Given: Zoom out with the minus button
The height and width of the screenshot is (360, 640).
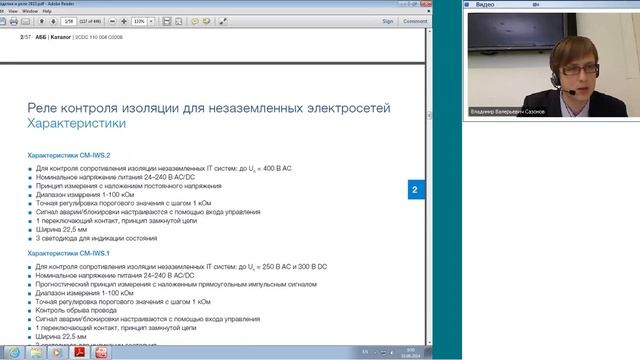Looking at the screenshot, I should coord(112,21).
